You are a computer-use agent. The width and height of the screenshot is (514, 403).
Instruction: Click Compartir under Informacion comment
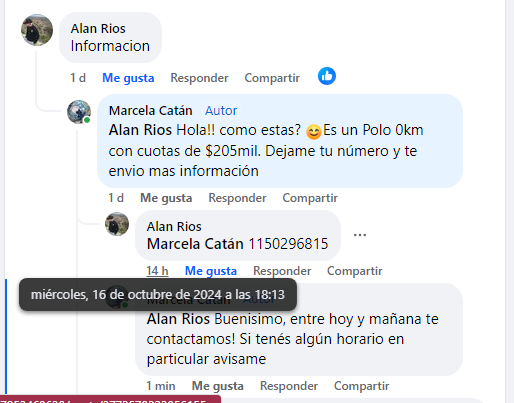point(272,78)
